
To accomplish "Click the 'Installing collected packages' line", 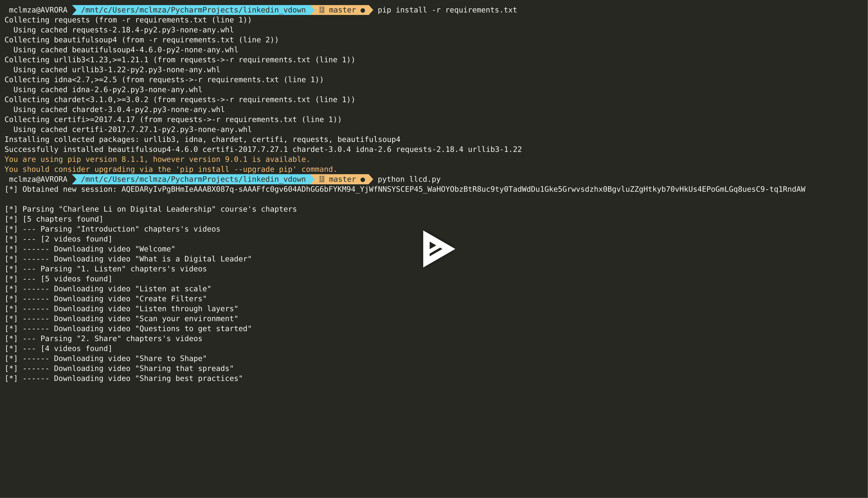I will point(202,140).
